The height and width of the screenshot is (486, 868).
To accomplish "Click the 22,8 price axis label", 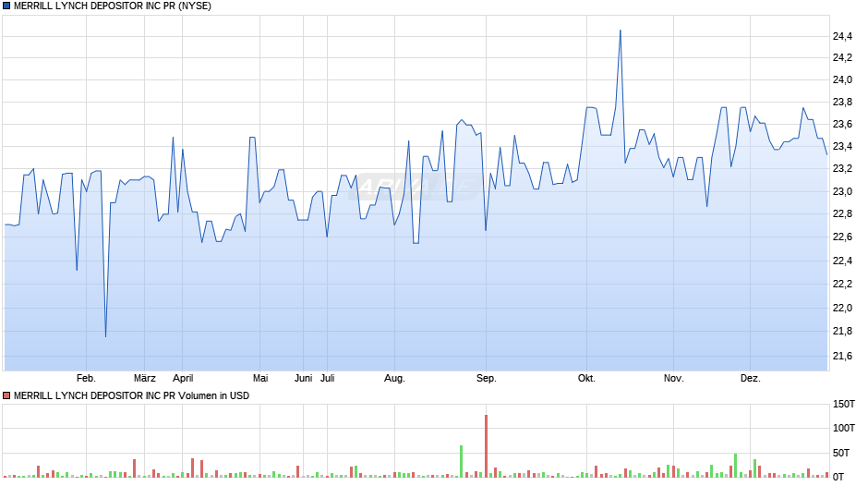I will pyautogui.click(x=842, y=214).
